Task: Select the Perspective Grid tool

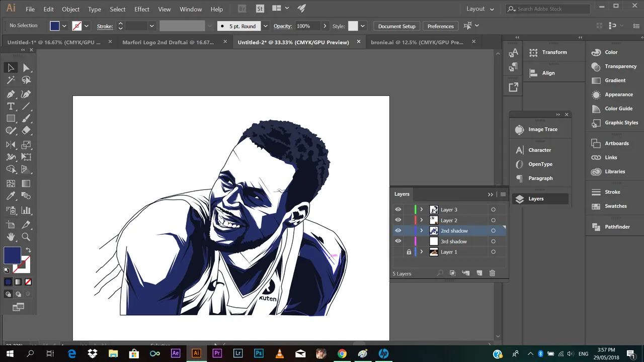Action: click(27, 169)
